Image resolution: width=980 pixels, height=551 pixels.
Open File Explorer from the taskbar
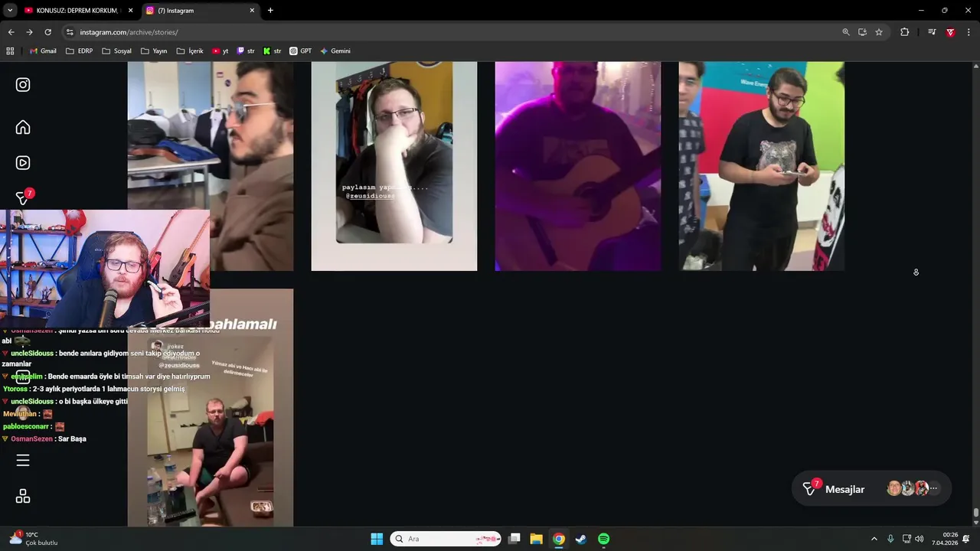pos(536,539)
